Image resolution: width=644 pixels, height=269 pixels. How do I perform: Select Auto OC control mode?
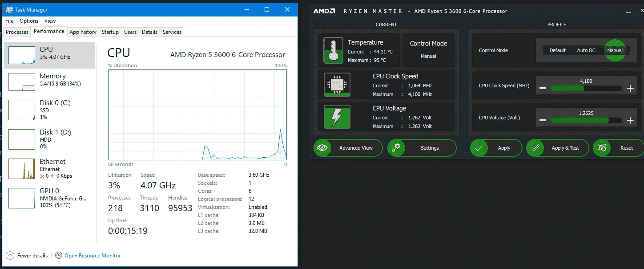tap(586, 50)
